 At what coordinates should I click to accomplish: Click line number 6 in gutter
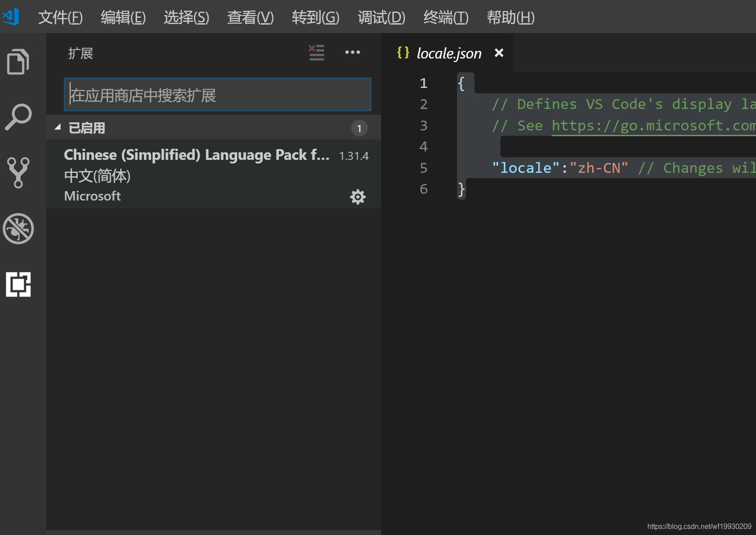[424, 189]
